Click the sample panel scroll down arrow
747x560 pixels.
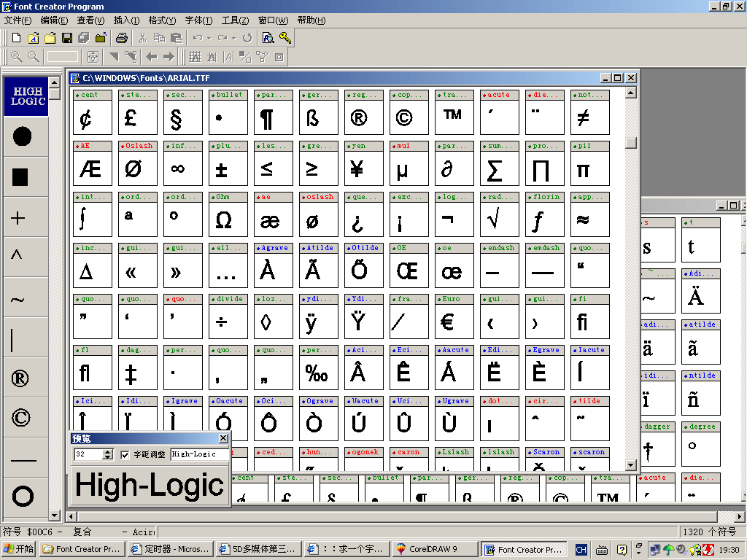54,516
